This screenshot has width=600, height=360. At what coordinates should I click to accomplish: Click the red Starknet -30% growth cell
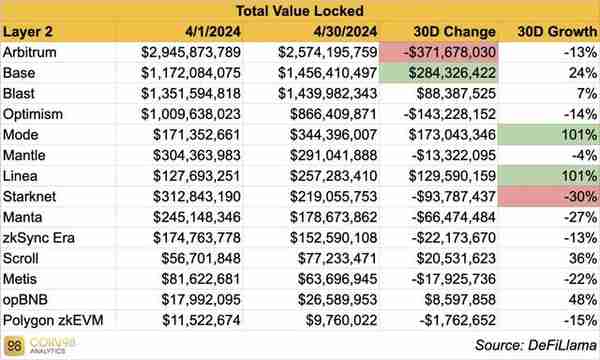tap(549, 197)
